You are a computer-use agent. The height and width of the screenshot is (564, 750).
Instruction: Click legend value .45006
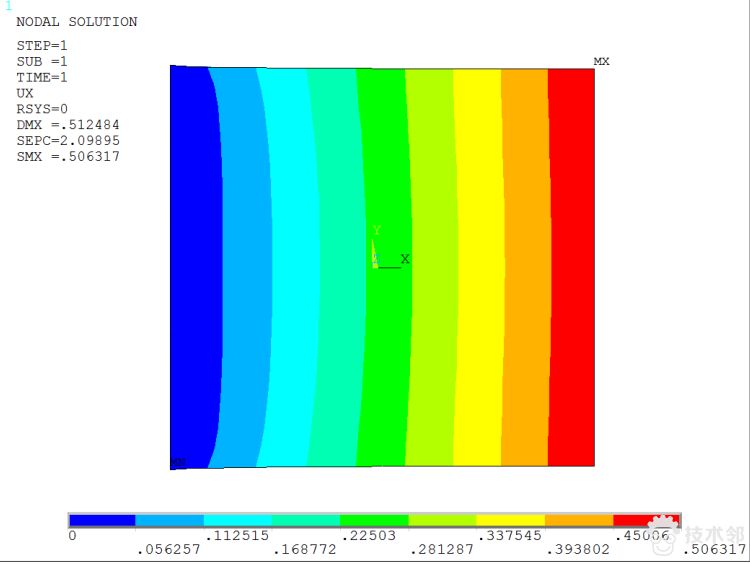(642, 535)
